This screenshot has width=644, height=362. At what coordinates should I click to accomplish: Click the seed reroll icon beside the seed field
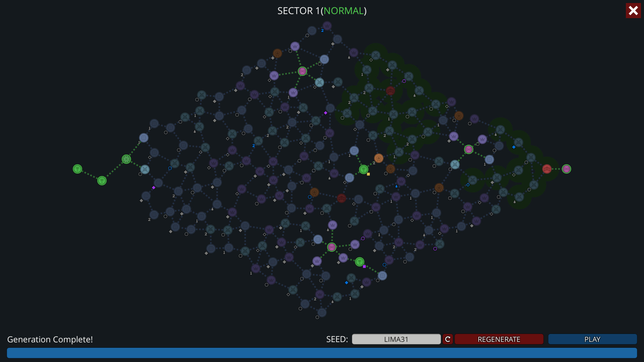pyautogui.click(x=448, y=339)
